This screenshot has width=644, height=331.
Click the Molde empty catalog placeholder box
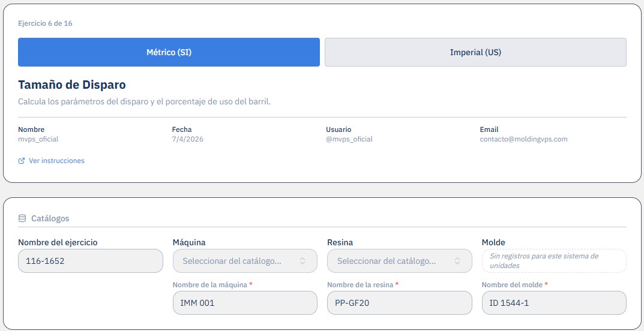[x=554, y=261]
